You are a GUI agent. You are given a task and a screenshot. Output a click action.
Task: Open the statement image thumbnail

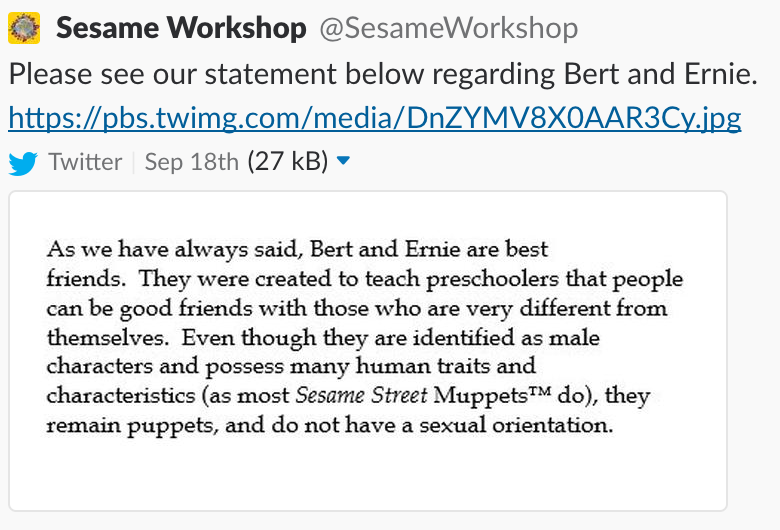click(368, 350)
